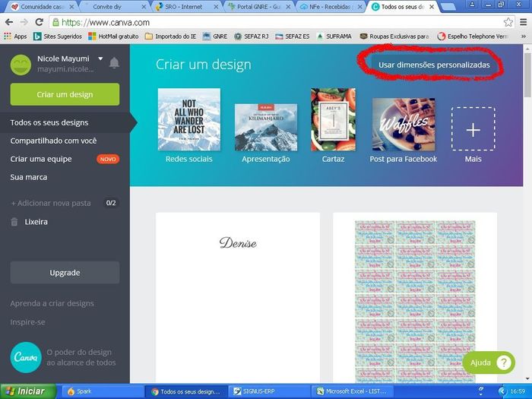
Task: Click Usar dimensões personalizadas
Action: tap(434, 65)
